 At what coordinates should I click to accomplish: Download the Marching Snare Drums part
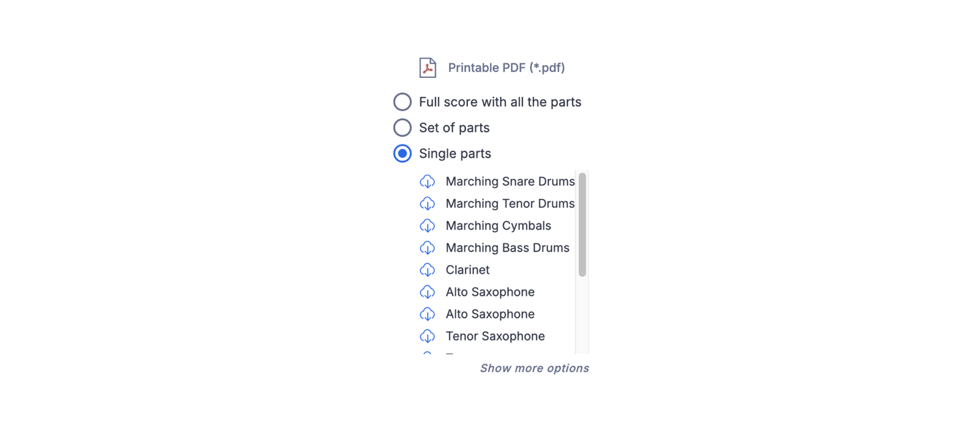(427, 181)
